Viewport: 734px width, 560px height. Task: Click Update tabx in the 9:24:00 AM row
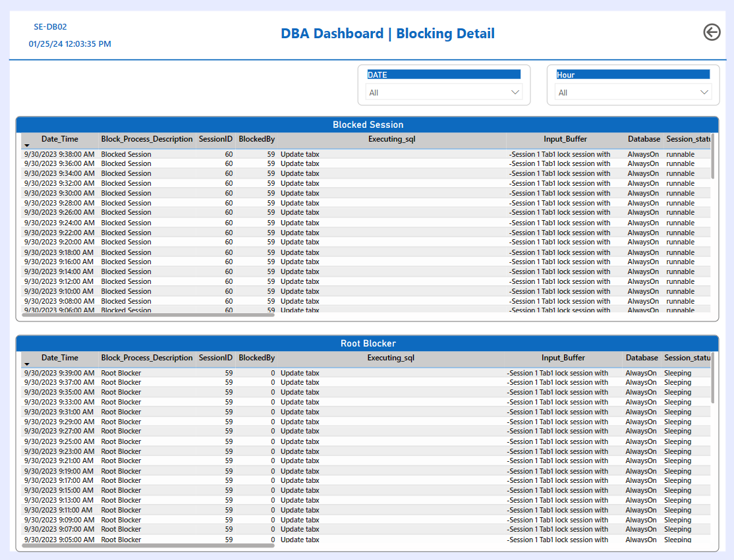point(300,223)
